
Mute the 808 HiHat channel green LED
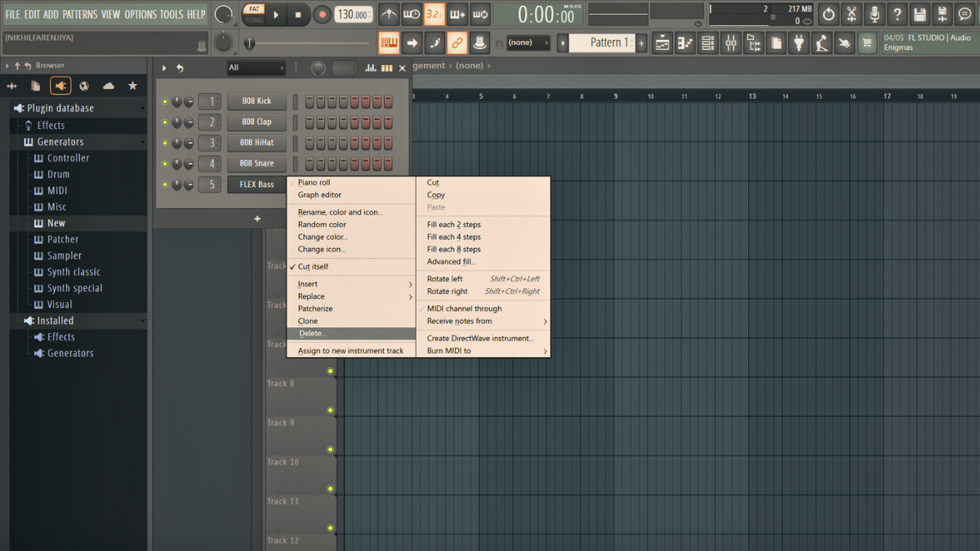(x=165, y=143)
